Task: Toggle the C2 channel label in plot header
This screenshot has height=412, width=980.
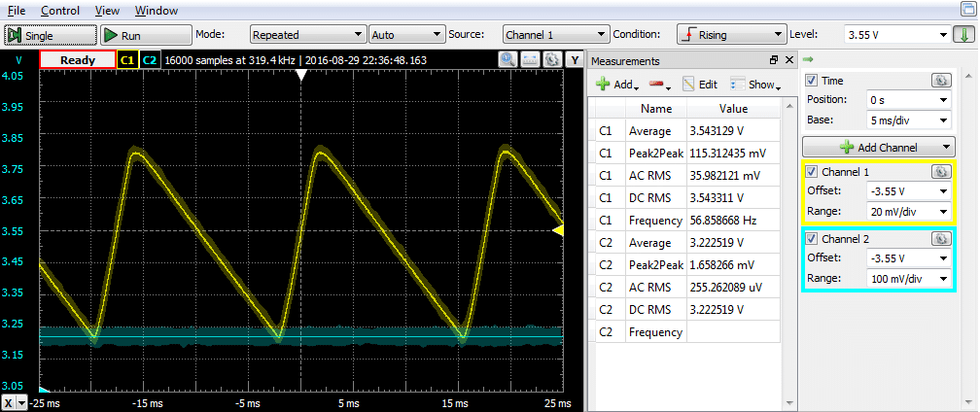Action: [x=150, y=60]
